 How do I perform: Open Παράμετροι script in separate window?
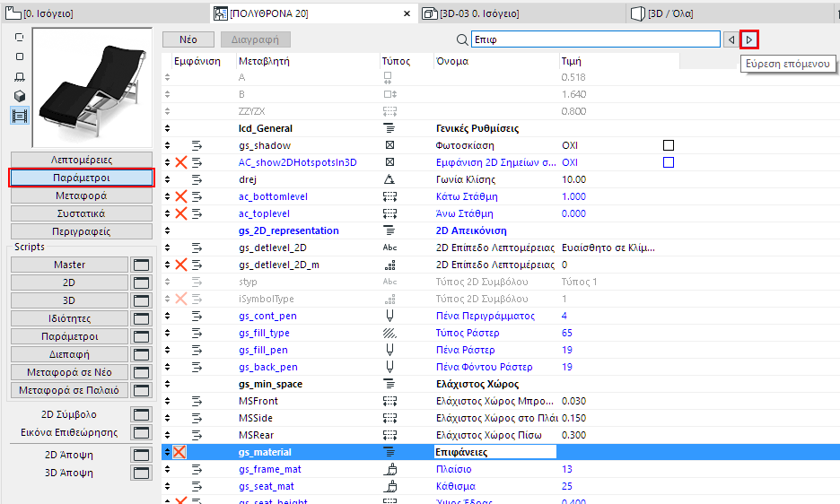[x=141, y=336]
